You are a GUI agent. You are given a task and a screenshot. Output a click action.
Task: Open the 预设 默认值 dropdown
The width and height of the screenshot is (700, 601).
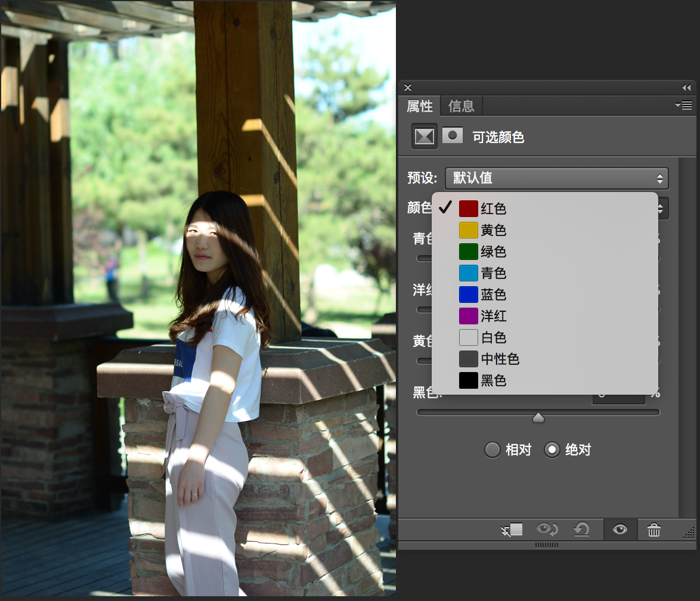pos(556,178)
